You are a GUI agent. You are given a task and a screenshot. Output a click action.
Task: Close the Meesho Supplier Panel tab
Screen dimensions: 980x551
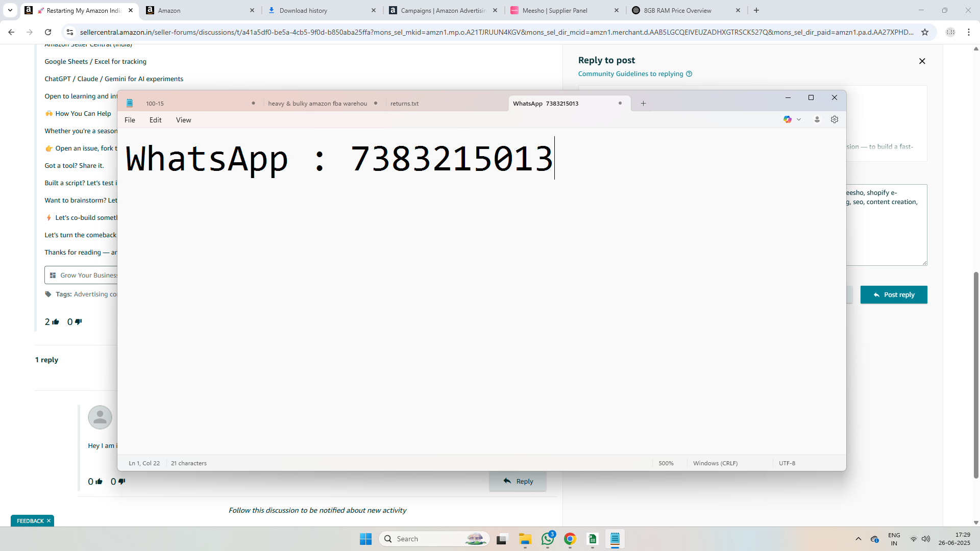coord(617,10)
